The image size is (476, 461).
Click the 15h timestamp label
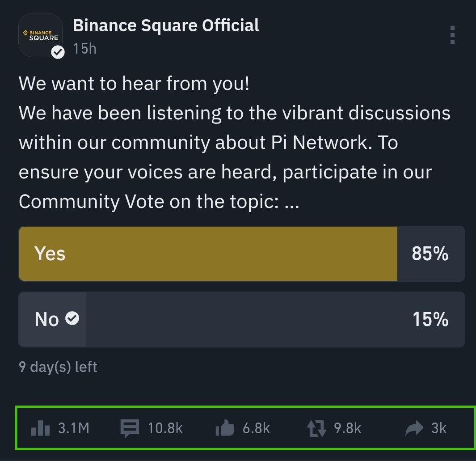click(84, 49)
